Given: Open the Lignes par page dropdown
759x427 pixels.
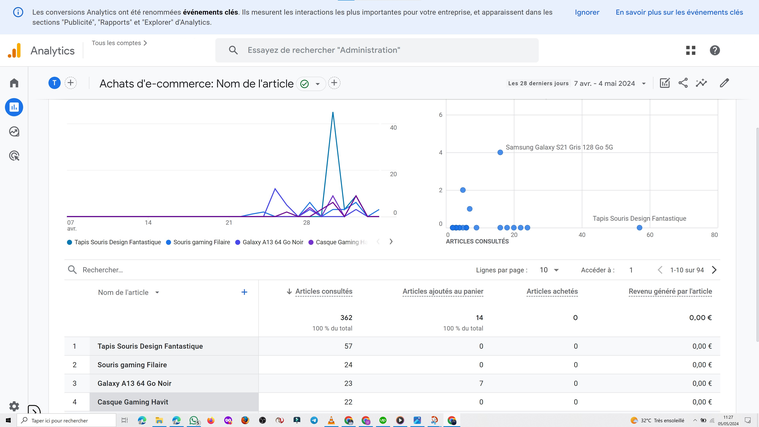Looking at the screenshot, I should pos(549,270).
